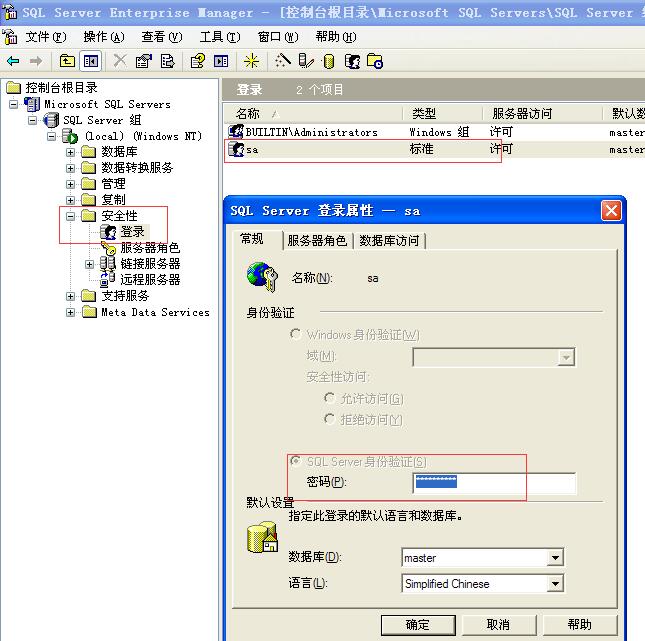Sort by the 类型 column header

442,113
